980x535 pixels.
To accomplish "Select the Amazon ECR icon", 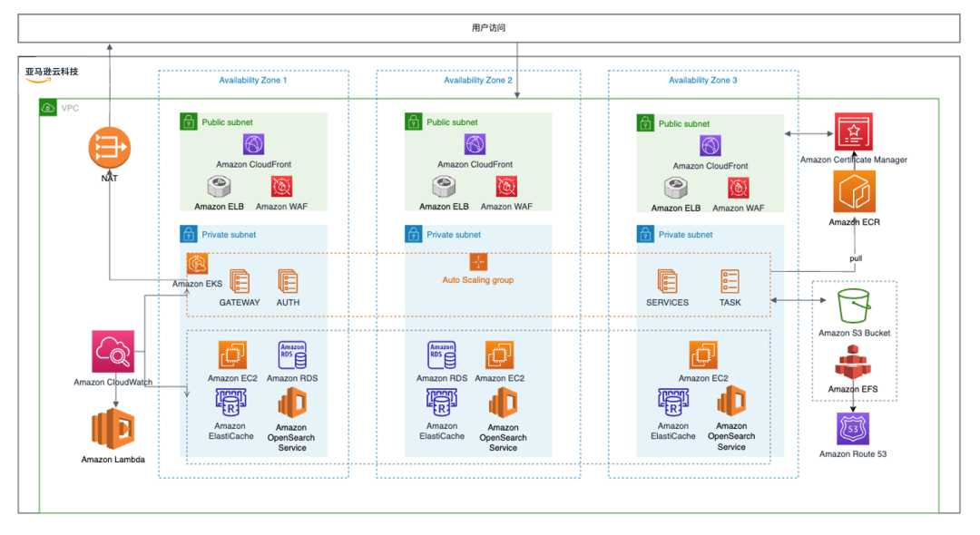I will tap(855, 192).
